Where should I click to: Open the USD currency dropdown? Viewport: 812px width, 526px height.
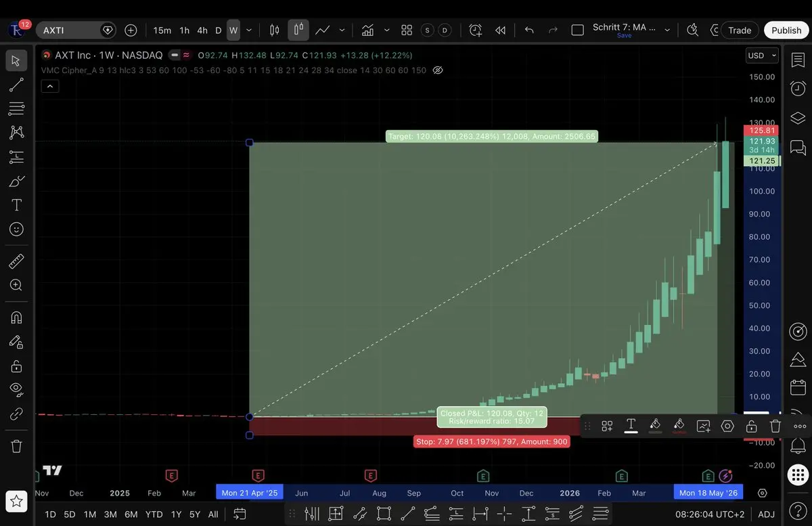[762, 56]
